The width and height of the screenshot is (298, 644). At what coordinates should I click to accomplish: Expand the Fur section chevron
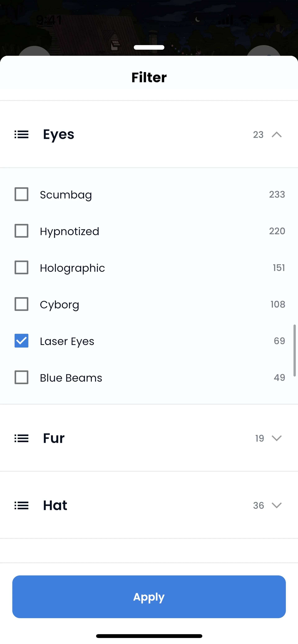[276, 438]
